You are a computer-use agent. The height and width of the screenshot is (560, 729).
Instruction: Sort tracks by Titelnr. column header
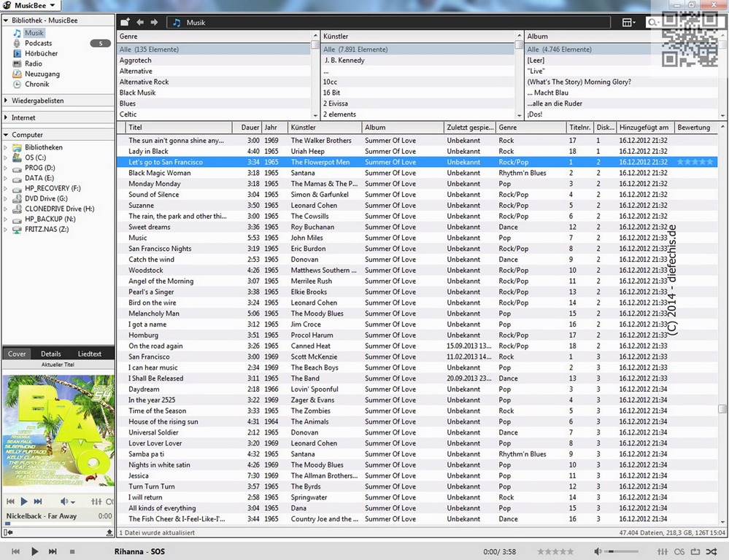[579, 128]
